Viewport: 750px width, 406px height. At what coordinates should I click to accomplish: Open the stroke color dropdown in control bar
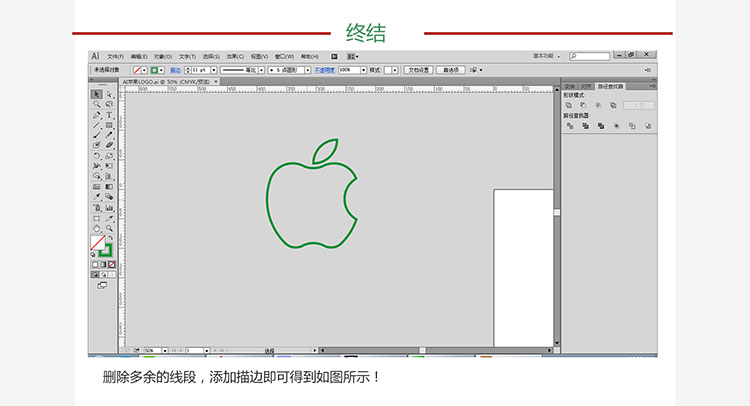[x=162, y=70]
